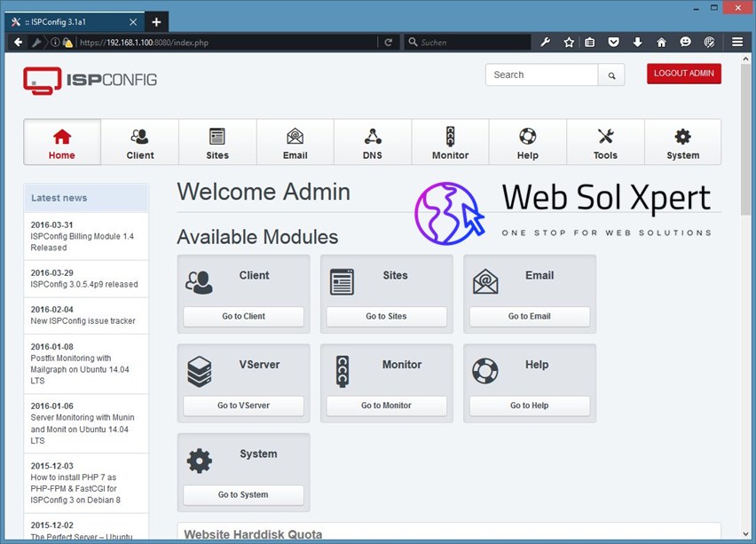Screen dimensions: 756x544
Task: Click the System gear module icon
Action: 199,461
